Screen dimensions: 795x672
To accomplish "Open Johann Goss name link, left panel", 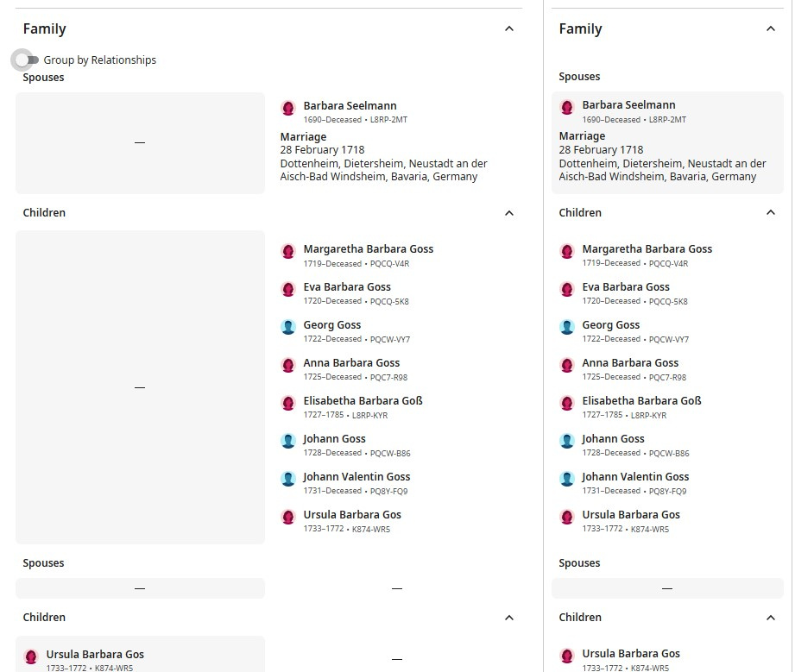I will [334, 439].
